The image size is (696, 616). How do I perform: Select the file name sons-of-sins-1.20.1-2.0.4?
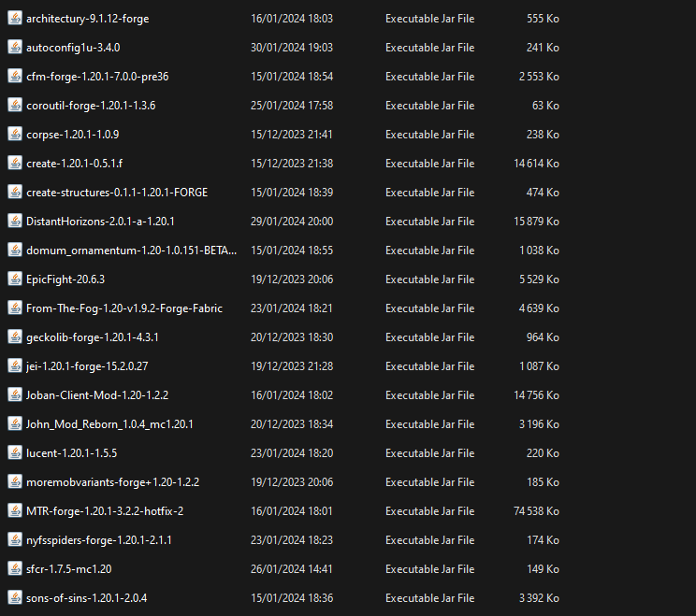click(x=87, y=598)
